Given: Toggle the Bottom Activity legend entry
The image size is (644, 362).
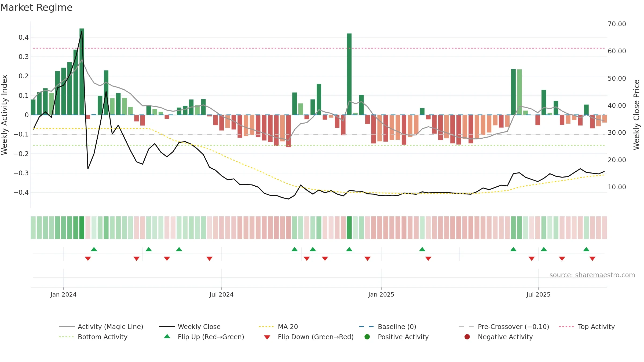Looking at the screenshot, I should point(93,337).
